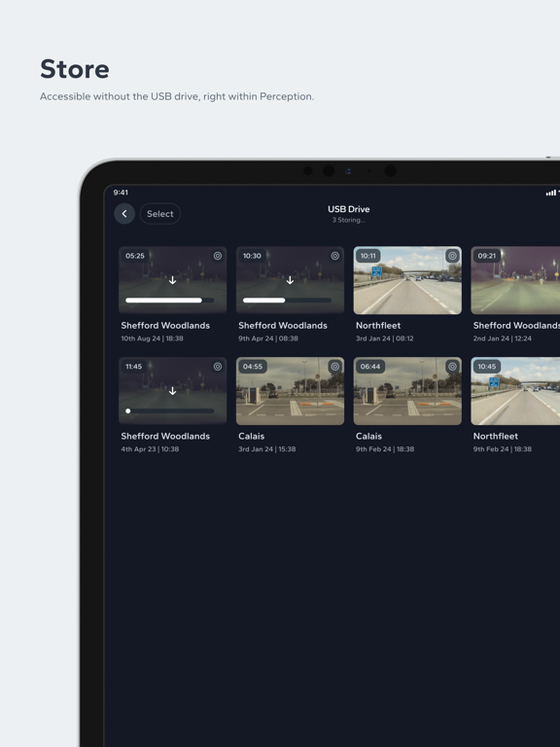
Task: Click the 9:41 status bar clock
Action: 121,193
